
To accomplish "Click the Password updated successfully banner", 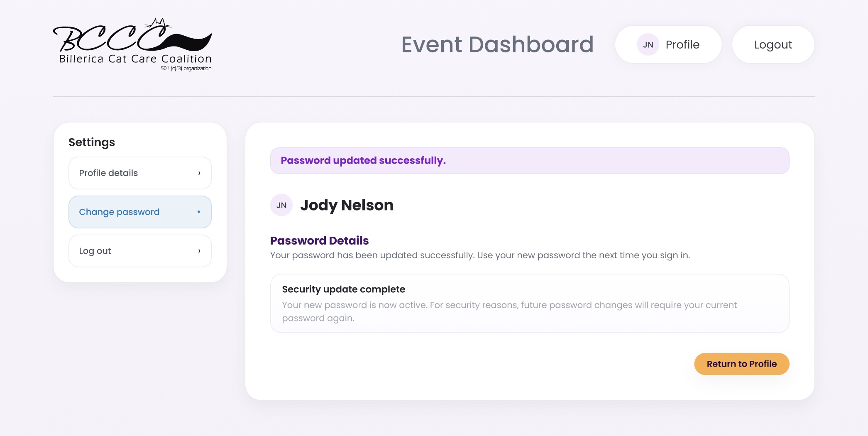I will pos(529,161).
